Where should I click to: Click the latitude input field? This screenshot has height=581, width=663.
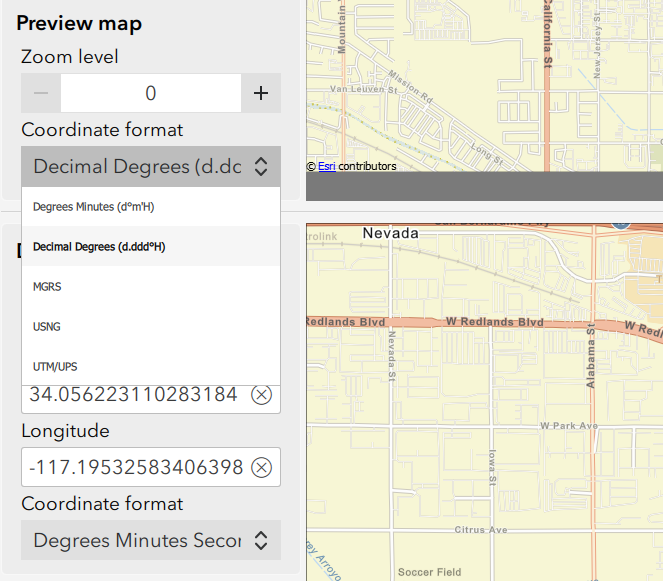coord(151,399)
